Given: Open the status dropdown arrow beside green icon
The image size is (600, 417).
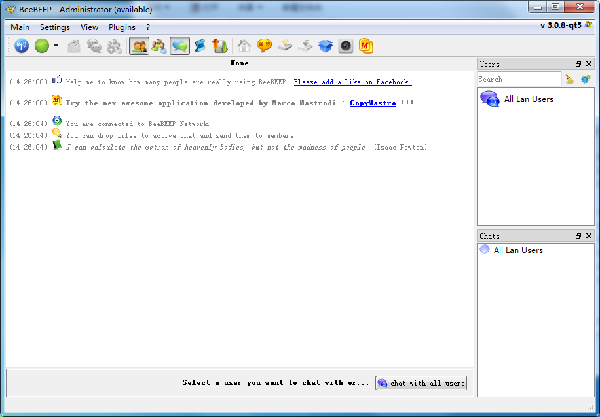Looking at the screenshot, I should pyautogui.click(x=56, y=46).
